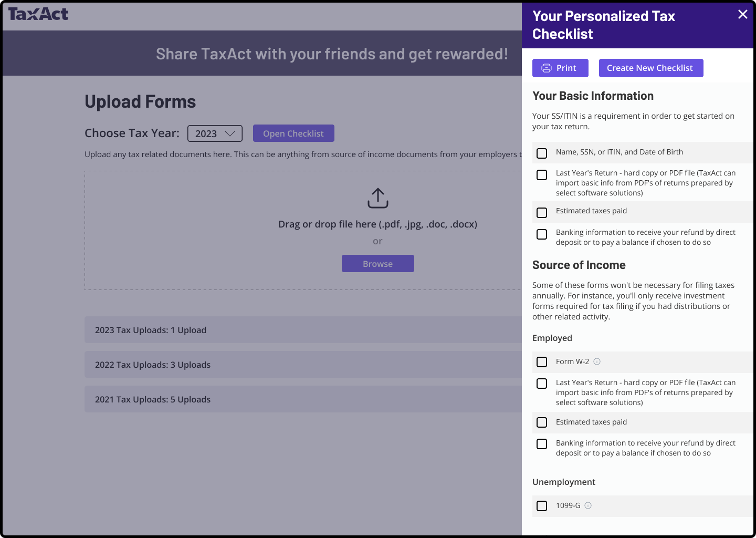Image resolution: width=756 pixels, height=538 pixels.
Task: Click the Your Basic Information heading
Action: 593,96
